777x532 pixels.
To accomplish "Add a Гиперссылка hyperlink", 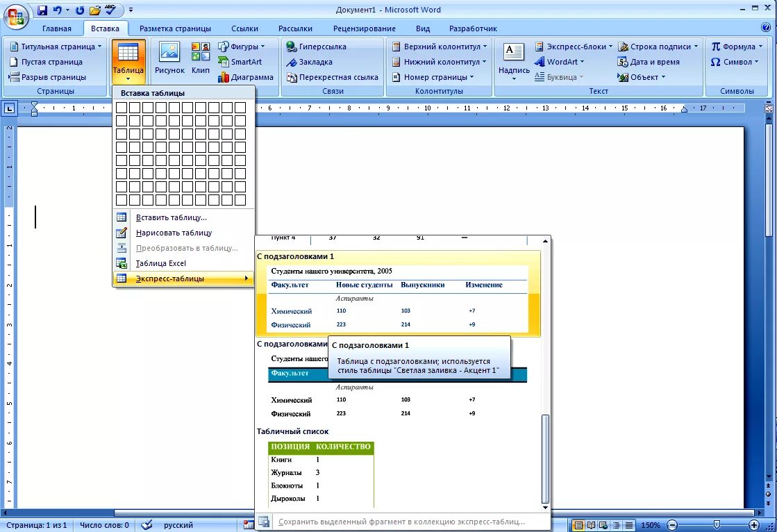I will [317, 47].
